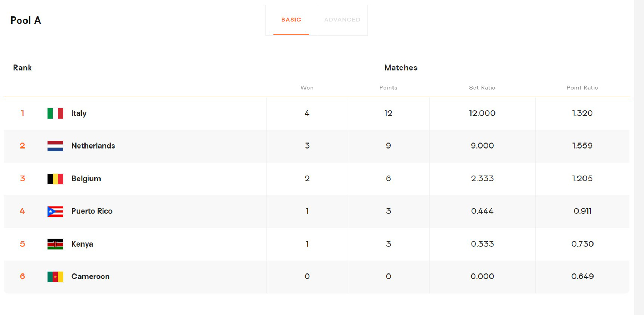Open the Belgium team name
Image resolution: width=644 pixels, height=315 pixels.
86,179
